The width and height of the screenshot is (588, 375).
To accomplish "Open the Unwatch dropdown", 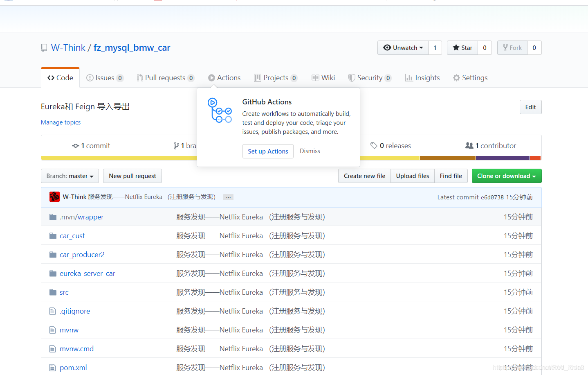I will (x=403, y=48).
